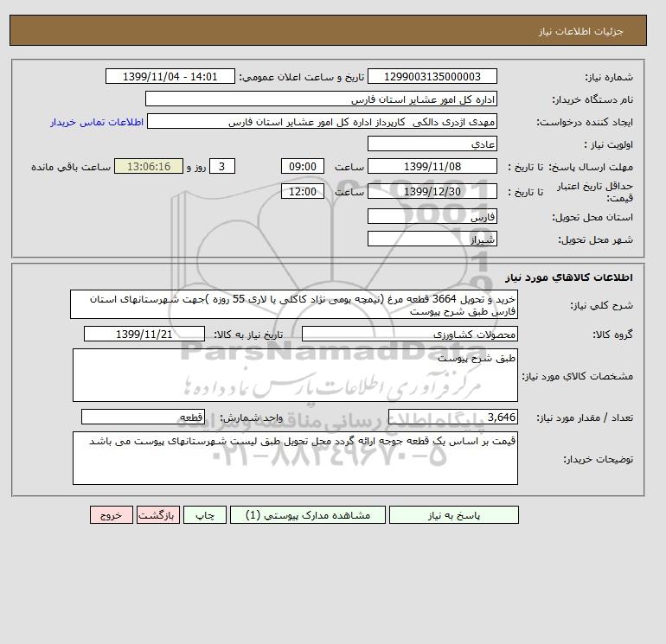
Task: Click the general description text box
Action: [x=294, y=304]
